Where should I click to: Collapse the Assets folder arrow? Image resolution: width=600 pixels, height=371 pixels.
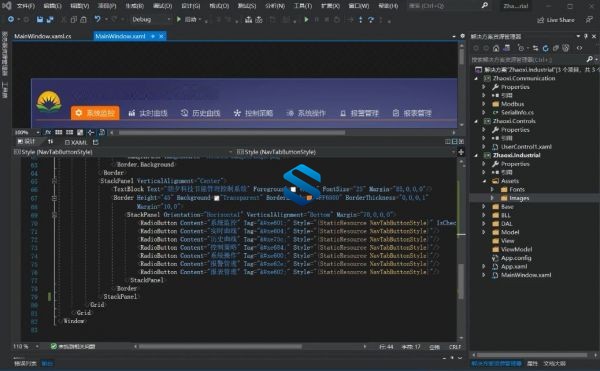coord(484,181)
